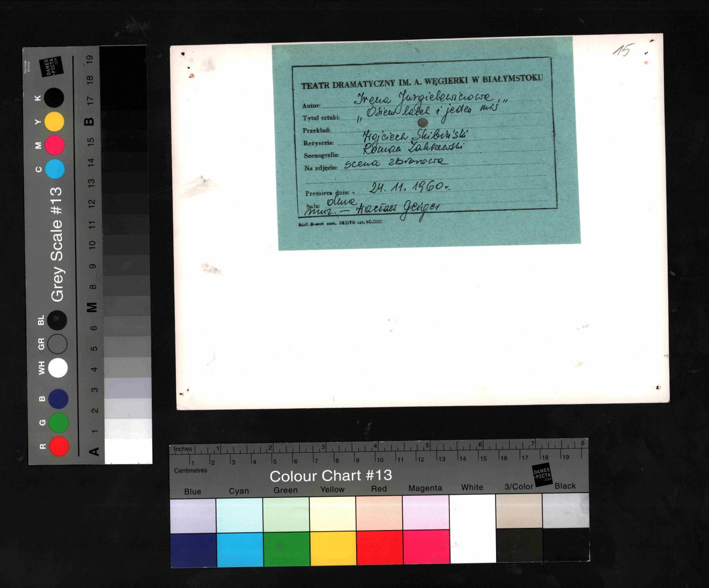Click the Danes-Picta logo on the Colour Chart
This screenshot has height=588, width=709.
tap(542, 475)
